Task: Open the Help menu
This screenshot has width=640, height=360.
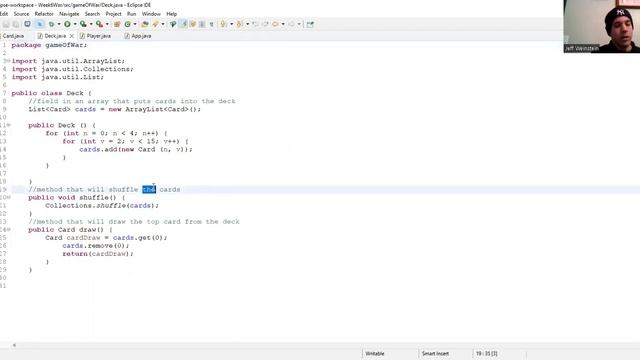Action: [171, 14]
